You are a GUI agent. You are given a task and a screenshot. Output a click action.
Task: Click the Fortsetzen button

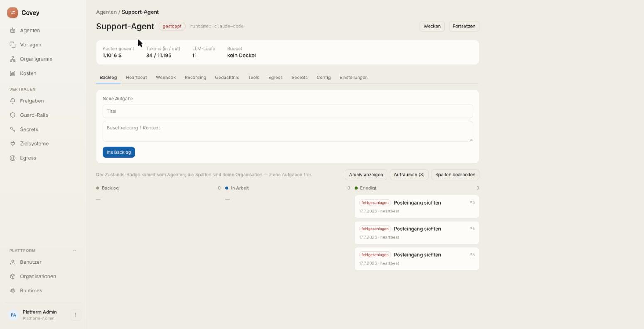[x=464, y=26]
